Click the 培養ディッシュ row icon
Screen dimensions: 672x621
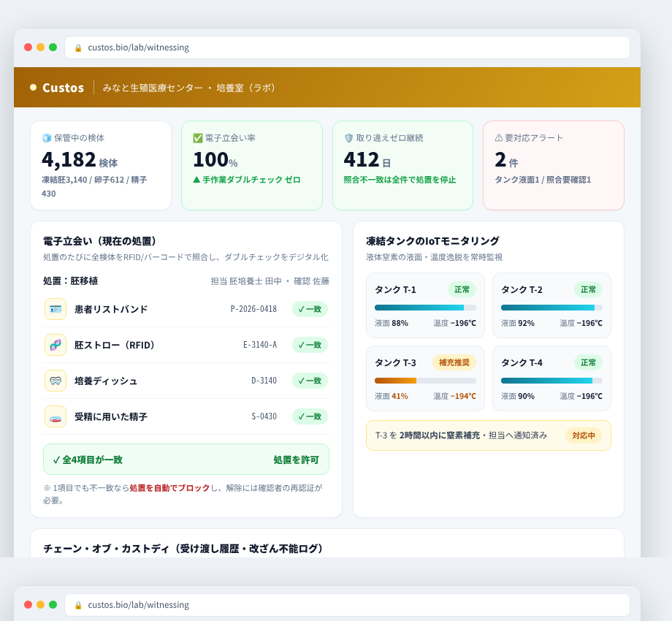56,381
